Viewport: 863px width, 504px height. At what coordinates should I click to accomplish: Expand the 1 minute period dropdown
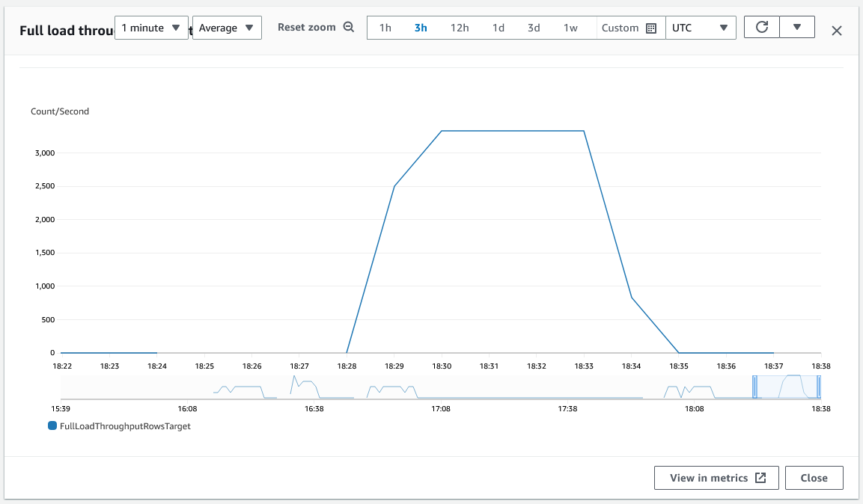[x=151, y=28]
